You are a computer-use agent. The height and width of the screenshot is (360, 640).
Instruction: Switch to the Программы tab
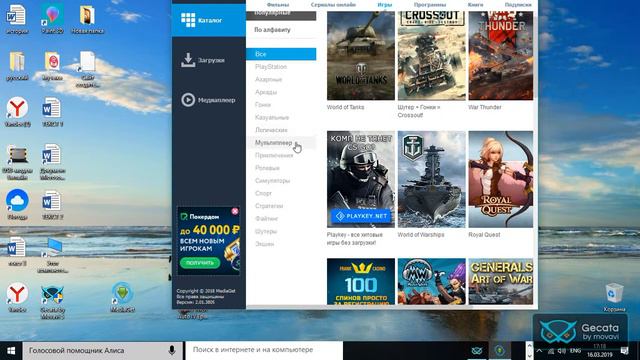(x=430, y=5)
